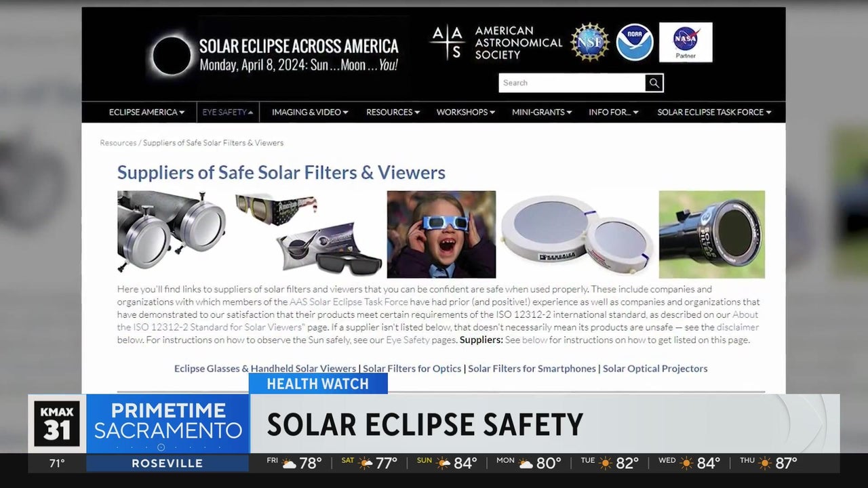Expand the Eclipse America dropdown menu
Screen dimensions: 868x488
pos(146,113)
